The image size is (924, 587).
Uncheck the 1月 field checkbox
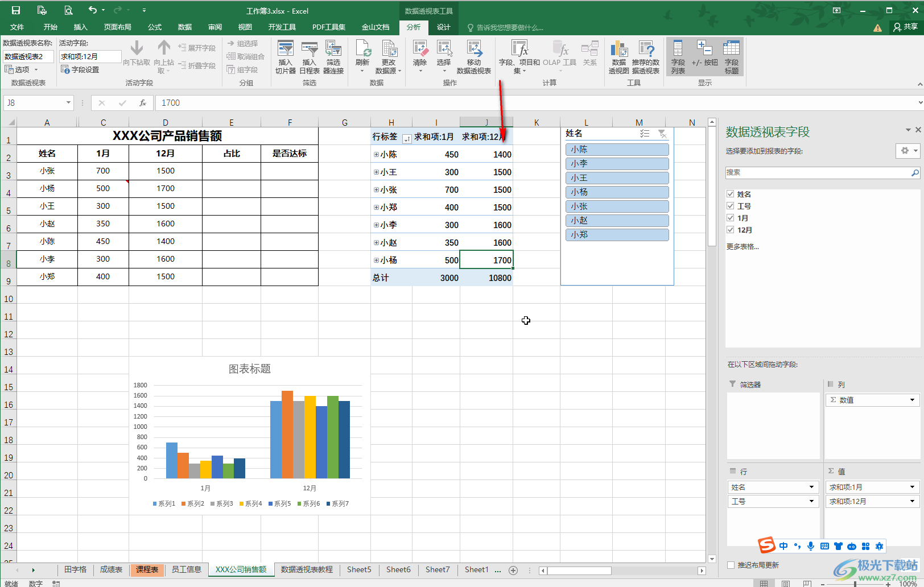coord(731,218)
